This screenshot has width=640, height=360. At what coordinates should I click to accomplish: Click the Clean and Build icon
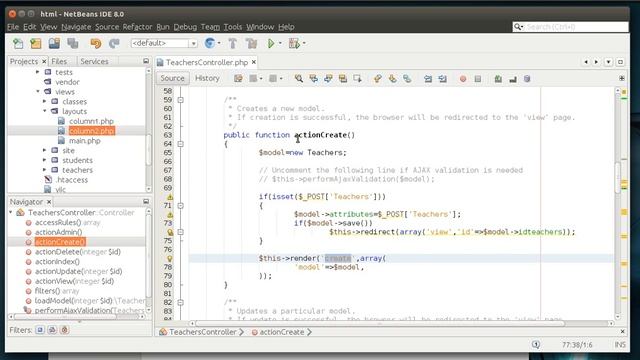251,43
